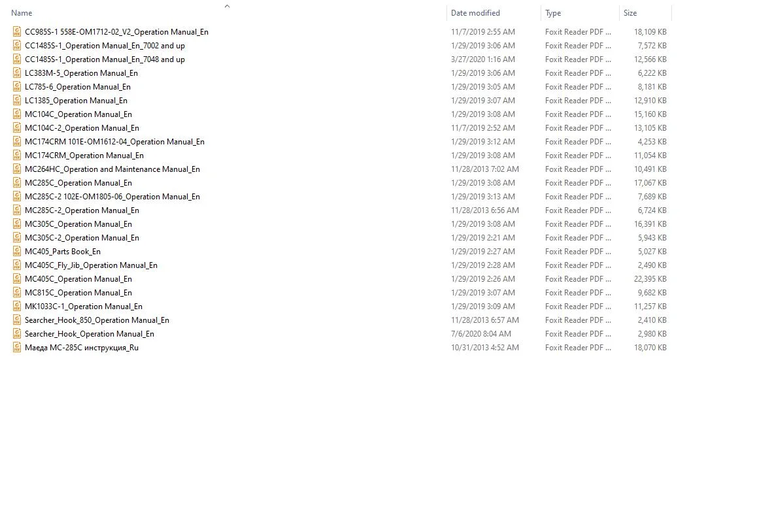The width and height of the screenshot is (772, 532).
Task: Click icon beside Searcher_Hook_850_Operation Manual_En
Action: tap(17, 320)
